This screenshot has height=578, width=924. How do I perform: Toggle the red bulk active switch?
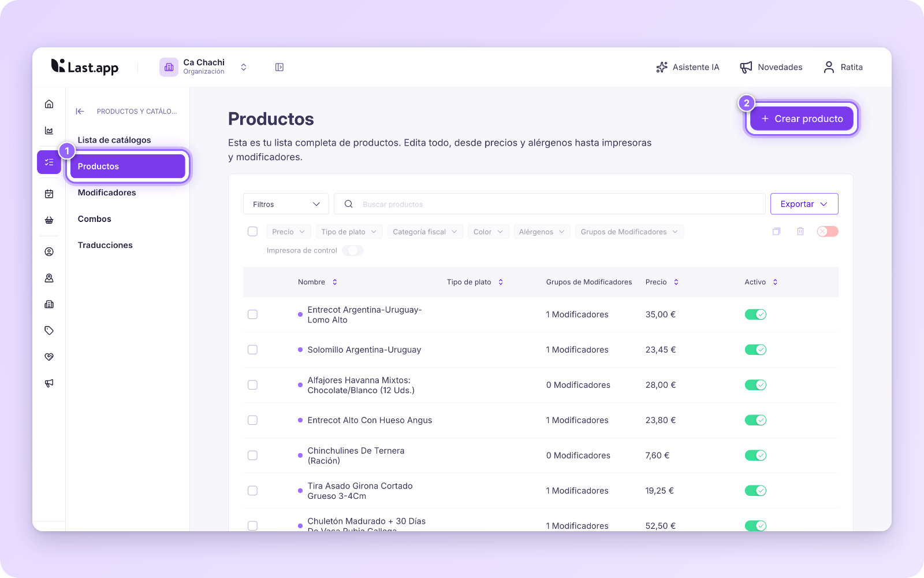[x=828, y=231]
